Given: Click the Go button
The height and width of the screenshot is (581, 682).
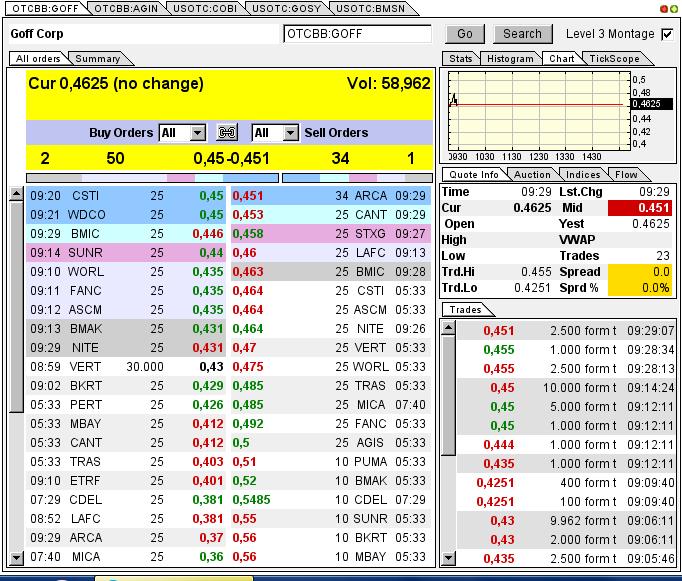Looking at the screenshot, I should click(x=465, y=34).
